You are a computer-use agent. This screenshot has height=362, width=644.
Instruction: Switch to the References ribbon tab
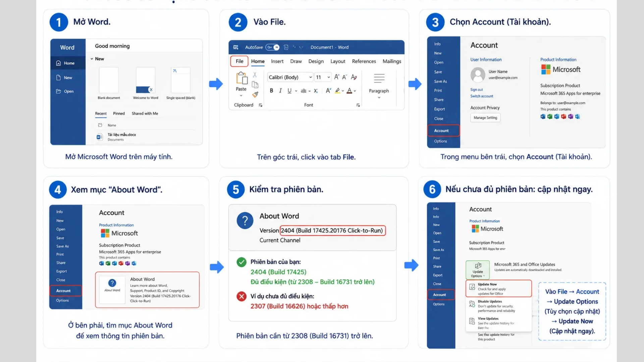364,61
